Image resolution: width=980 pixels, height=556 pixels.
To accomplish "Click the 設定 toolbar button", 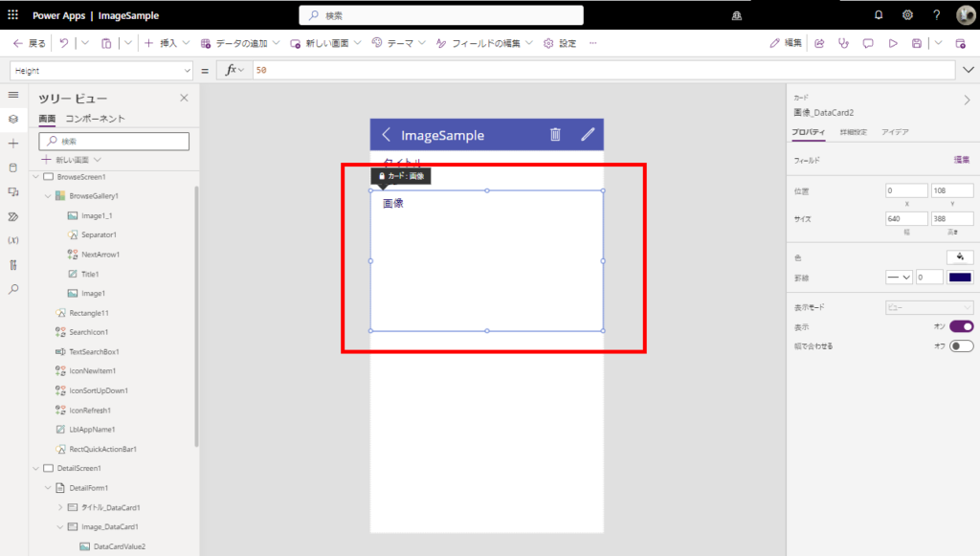I will point(560,43).
